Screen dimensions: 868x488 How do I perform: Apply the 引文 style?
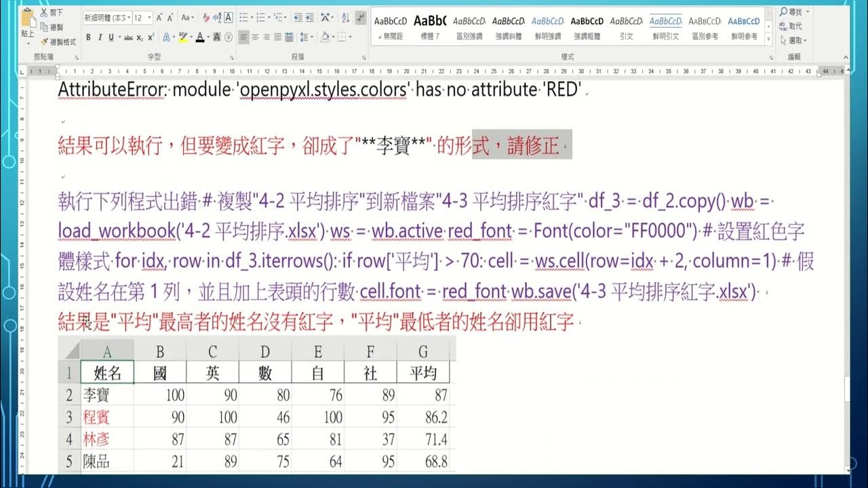[627, 28]
